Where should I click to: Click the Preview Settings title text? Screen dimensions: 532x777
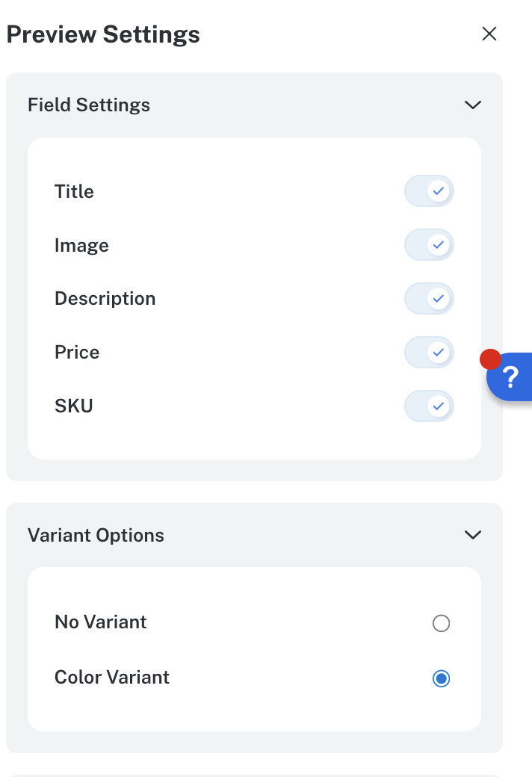coord(102,34)
